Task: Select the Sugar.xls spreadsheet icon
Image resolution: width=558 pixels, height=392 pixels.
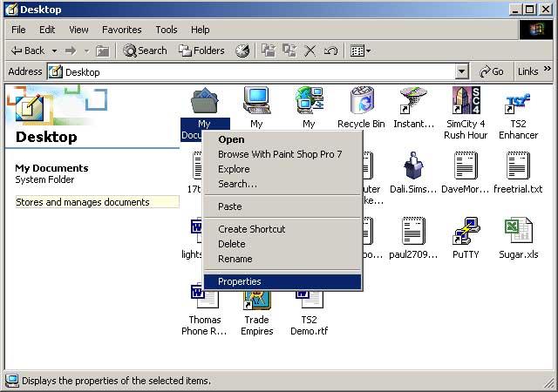Action: click(x=518, y=231)
